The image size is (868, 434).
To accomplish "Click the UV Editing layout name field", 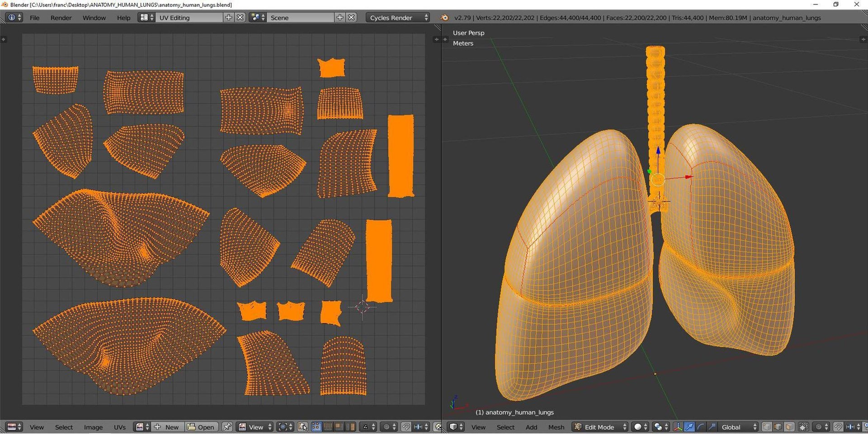I will [189, 18].
